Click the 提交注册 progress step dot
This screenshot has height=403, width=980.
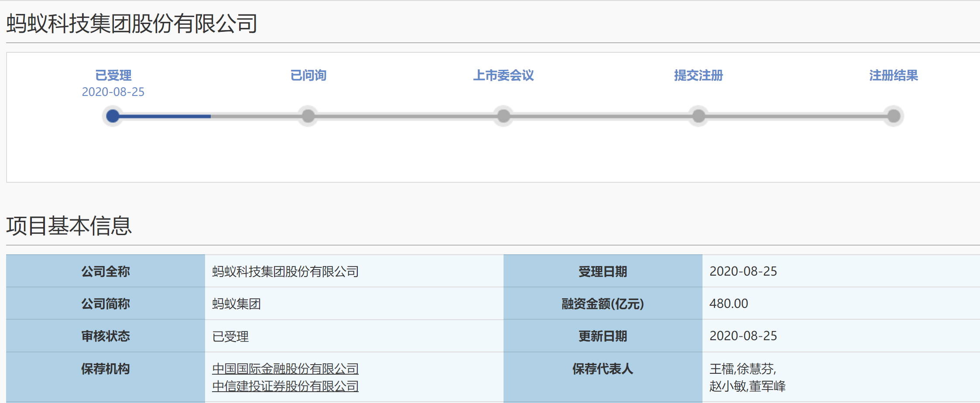(699, 116)
